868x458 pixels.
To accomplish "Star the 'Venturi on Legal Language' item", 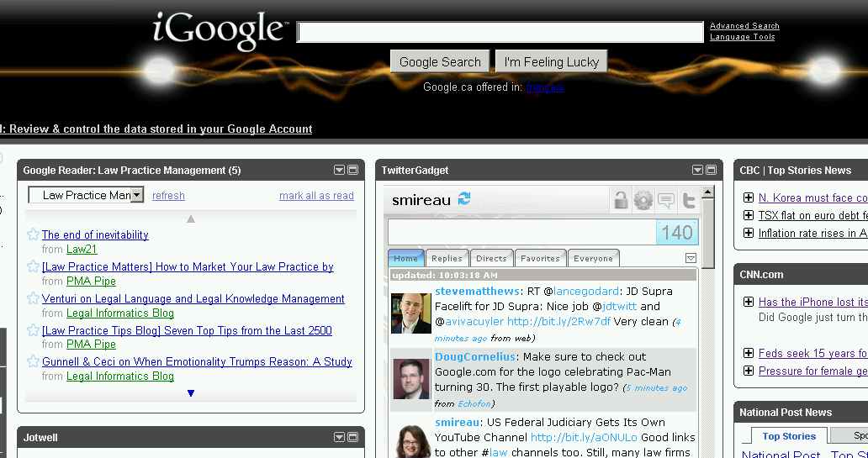I will point(33,298).
